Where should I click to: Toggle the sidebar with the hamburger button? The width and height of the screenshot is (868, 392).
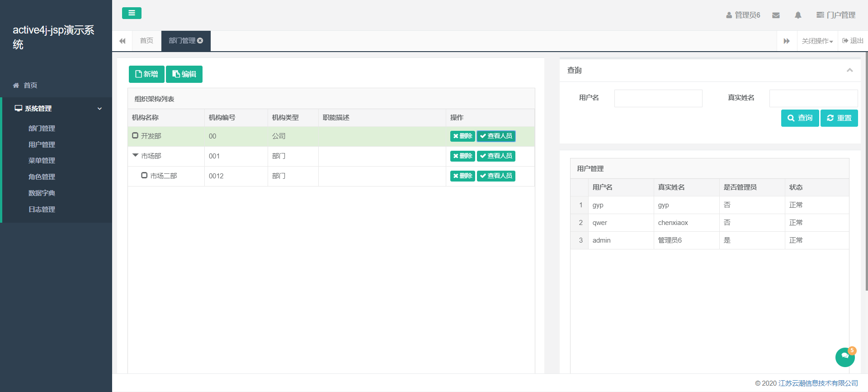point(132,13)
